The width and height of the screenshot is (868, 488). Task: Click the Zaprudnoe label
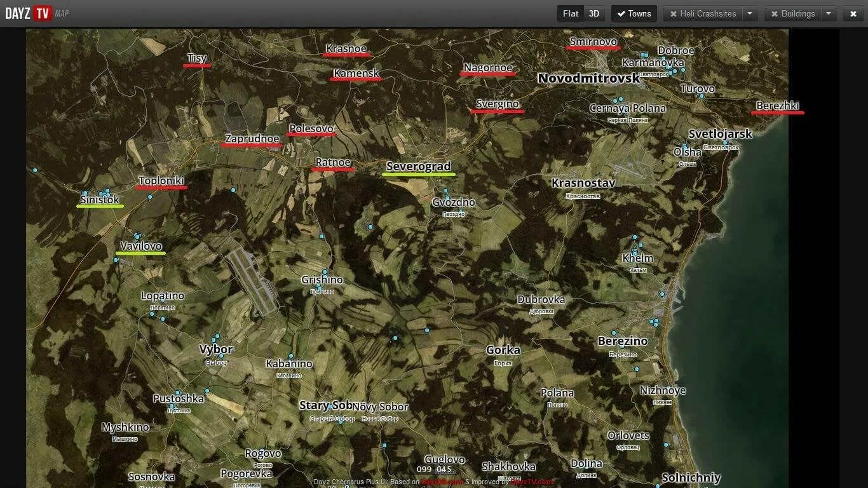pos(252,139)
